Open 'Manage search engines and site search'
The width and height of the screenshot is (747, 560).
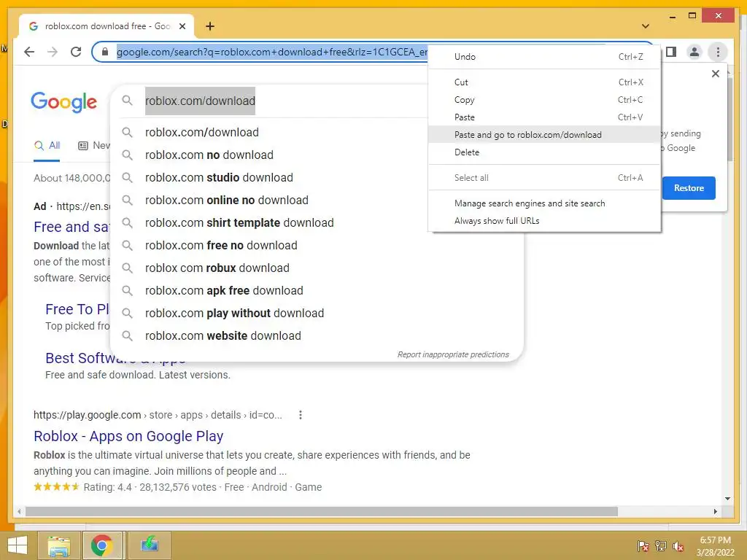(544, 203)
